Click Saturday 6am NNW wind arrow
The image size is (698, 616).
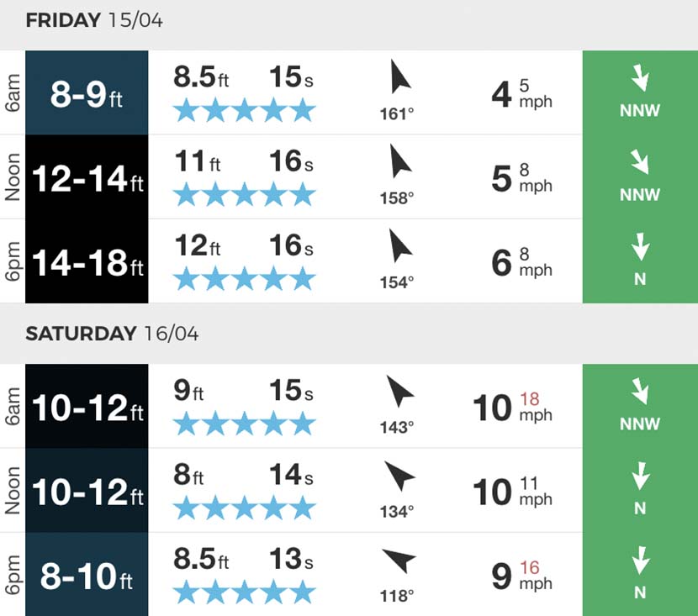click(640, 392)
